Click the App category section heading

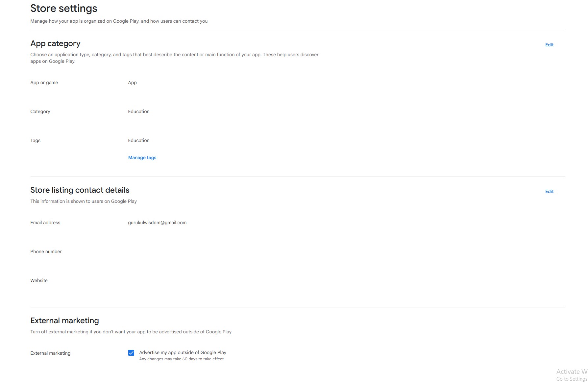pos(55,43)
